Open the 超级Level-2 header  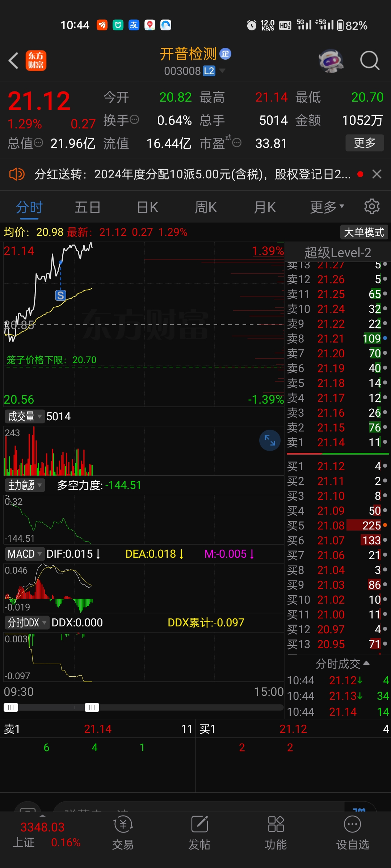tap(337, 252)
